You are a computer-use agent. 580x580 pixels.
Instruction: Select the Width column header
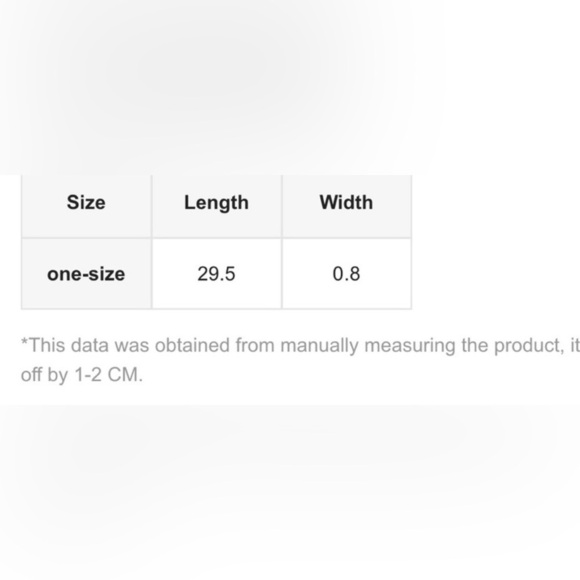point(347,203)
